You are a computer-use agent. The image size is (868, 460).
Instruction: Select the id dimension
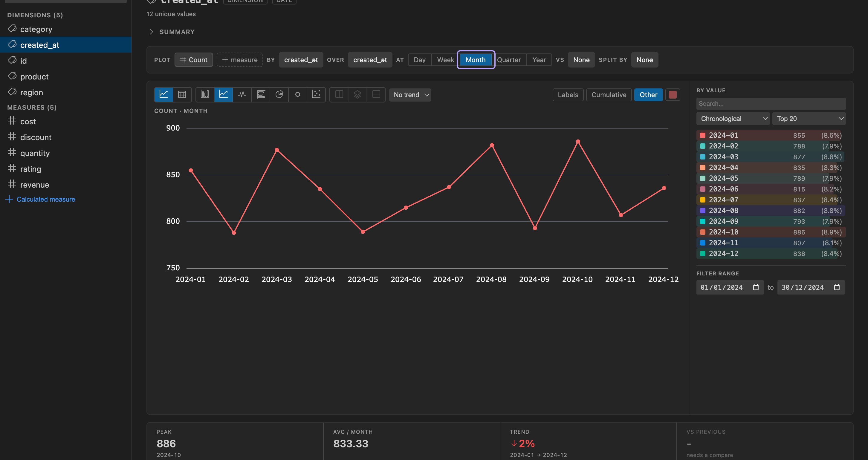point(66,61)
